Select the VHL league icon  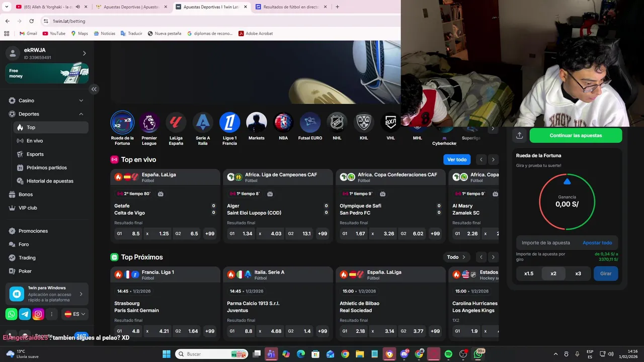(390, 122)
